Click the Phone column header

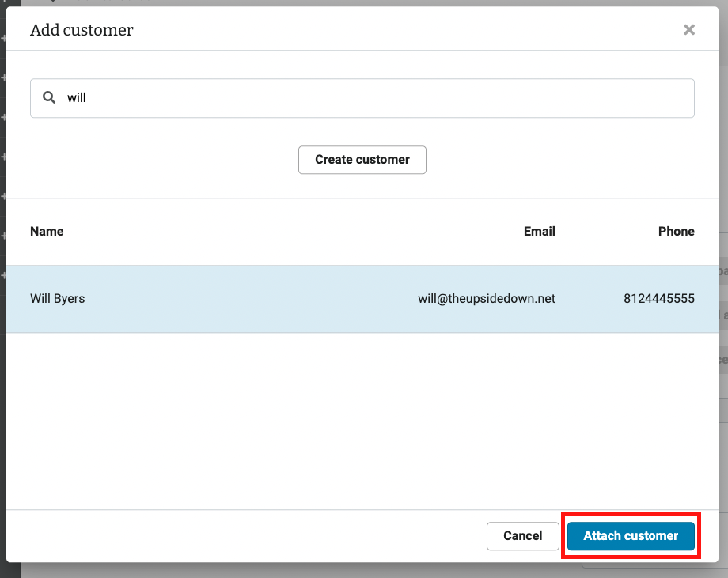676,232
